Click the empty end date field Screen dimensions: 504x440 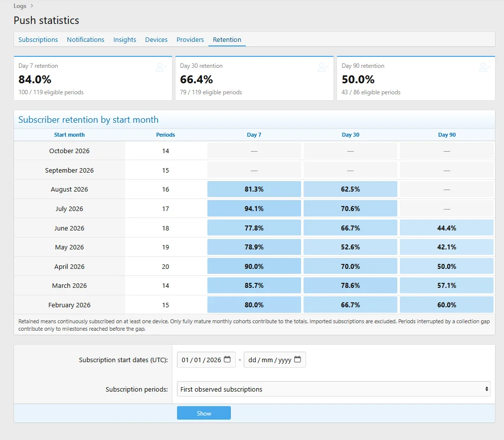coord(275,360)
